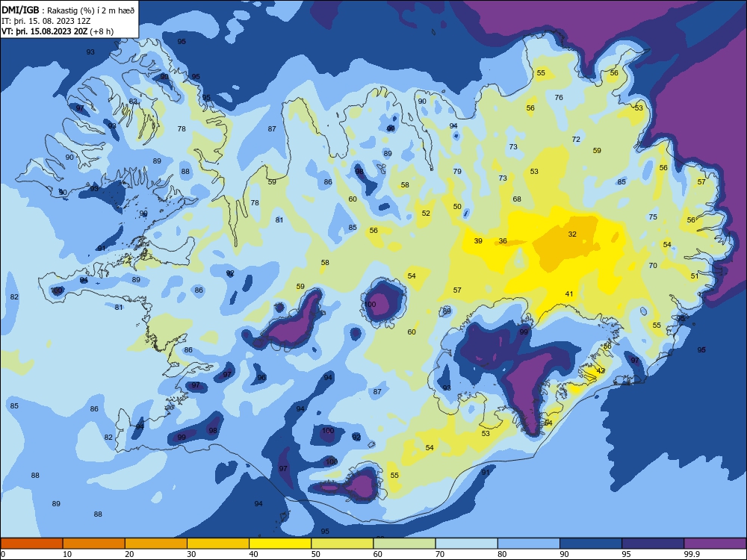Screen dimensions: 747x560
Task: Select the '(+8 h)' forecast offset text
Action: (x=102, y=31)
